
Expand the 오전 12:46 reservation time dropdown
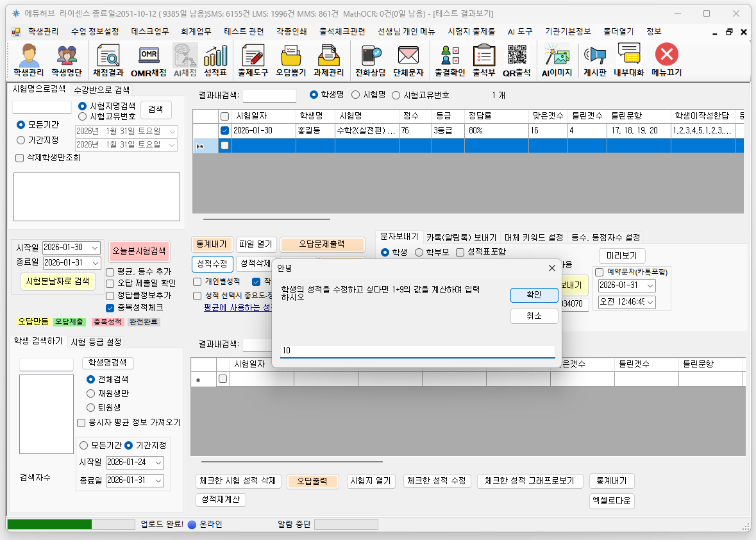(x=650, y=302)
